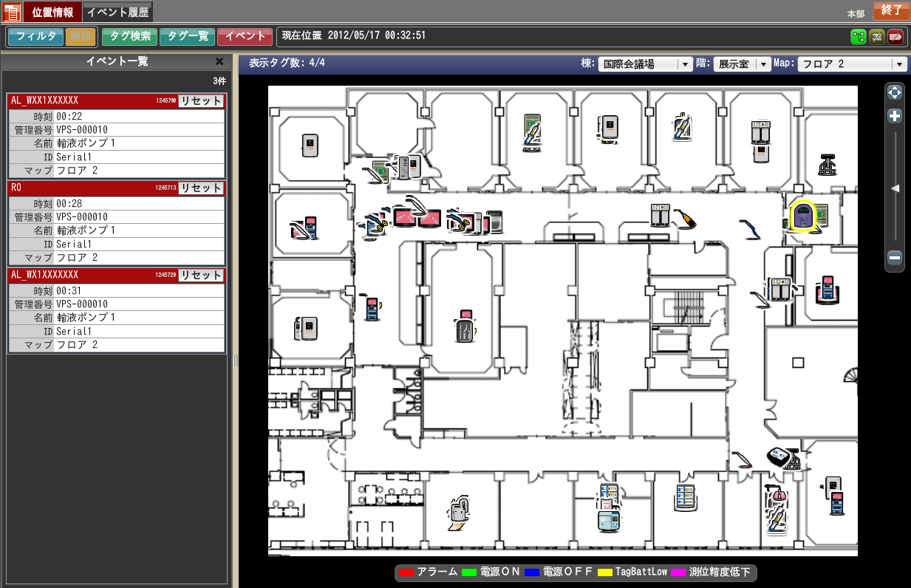The image size is (911, 588).
Task: Click the orange document icon at top left
Action: [x=12, y=12]
